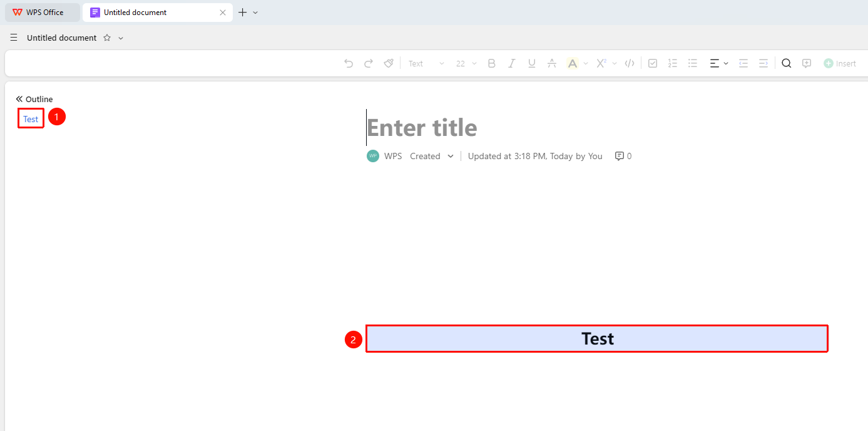Viewport: 868px width, 431px height.
Task: Toggle strikethrough formatting
Action: coord(552,63)
